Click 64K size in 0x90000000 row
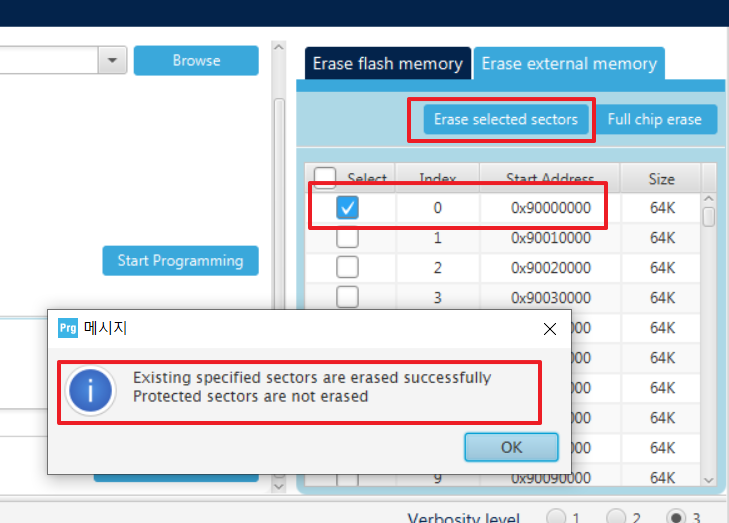 click(x=662, y=208)
